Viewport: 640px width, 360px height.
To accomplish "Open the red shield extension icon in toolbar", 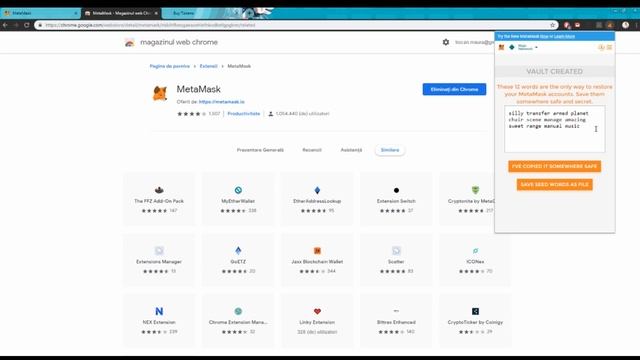I will click(x=567, y=25).
